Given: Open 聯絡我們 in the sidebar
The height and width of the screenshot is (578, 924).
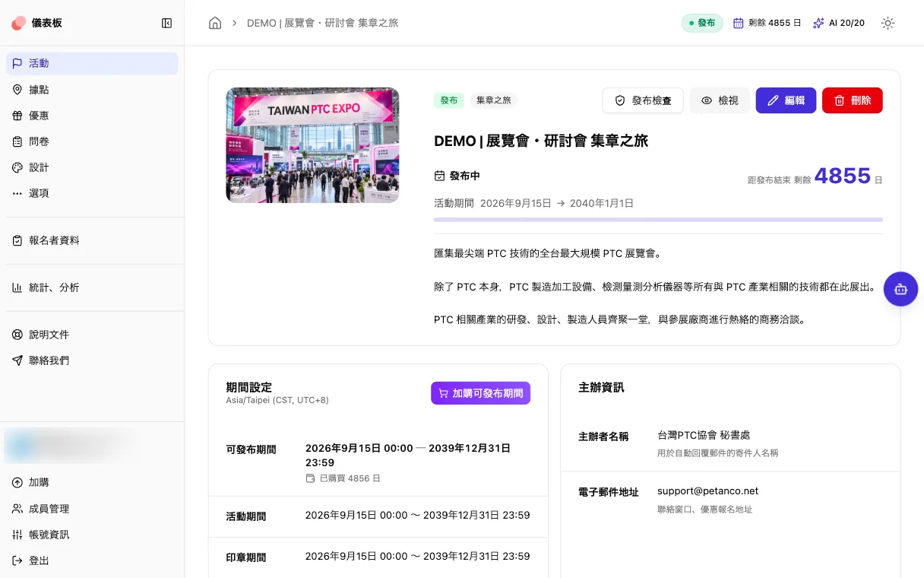Looking at the screenshot, I should click(x=92, y=360).
